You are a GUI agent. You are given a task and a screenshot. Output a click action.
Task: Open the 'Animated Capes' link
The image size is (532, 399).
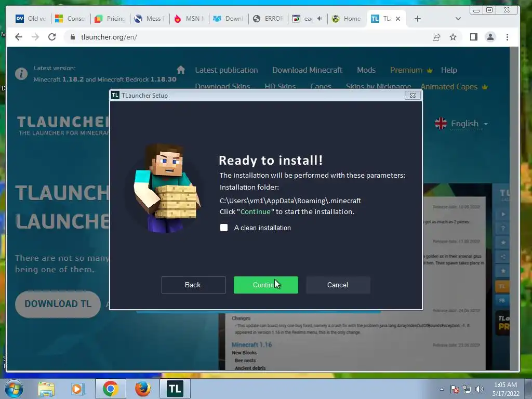[x=454, y=87]
